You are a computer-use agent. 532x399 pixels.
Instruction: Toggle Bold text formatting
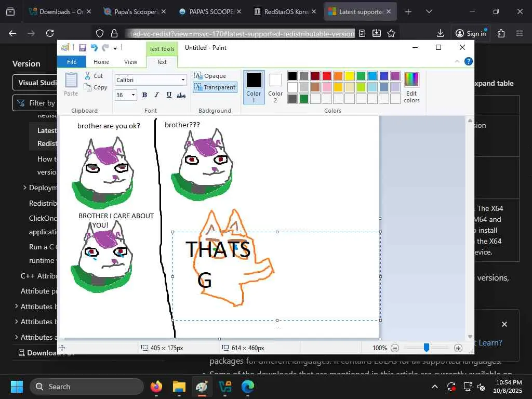coord(144,95)
